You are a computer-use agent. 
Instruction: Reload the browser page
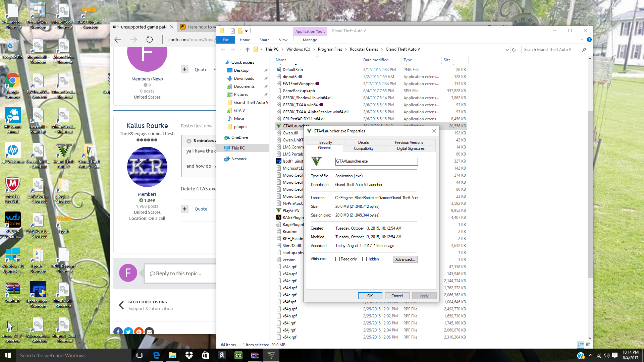coord(150,40)
